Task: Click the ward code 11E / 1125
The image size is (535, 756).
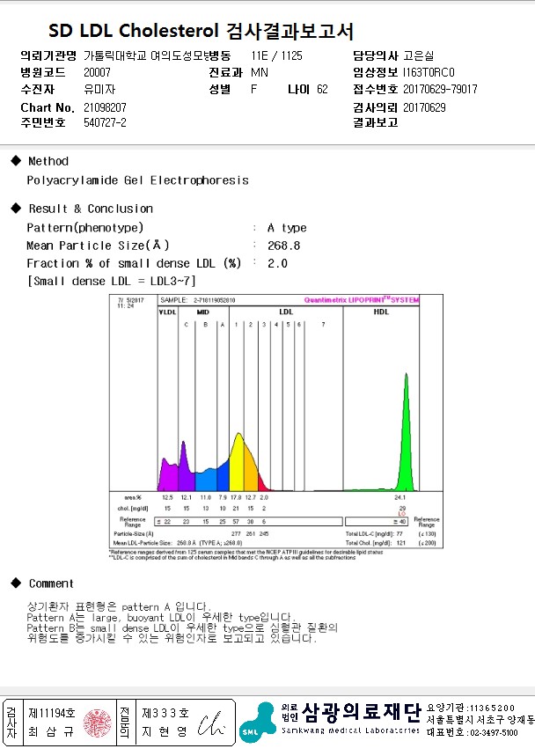Action: [x=276, y=55]
